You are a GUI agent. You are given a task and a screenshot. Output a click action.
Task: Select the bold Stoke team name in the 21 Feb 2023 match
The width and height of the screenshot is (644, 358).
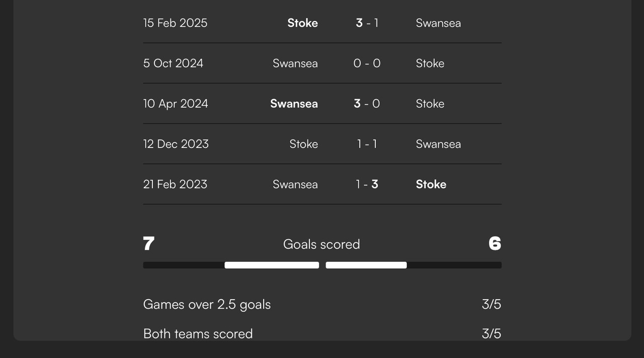pyautogui.click(x=431, y=184)
